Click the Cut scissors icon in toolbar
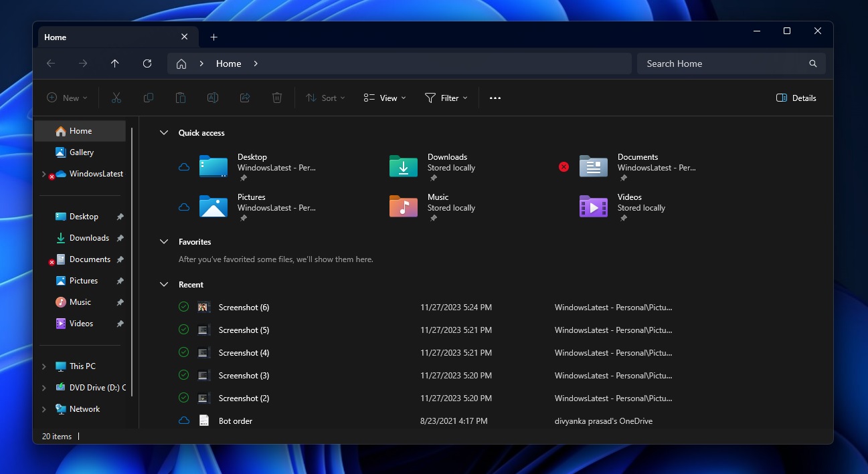This screenshot has width=868, height=474. click(x=116, y=98)
